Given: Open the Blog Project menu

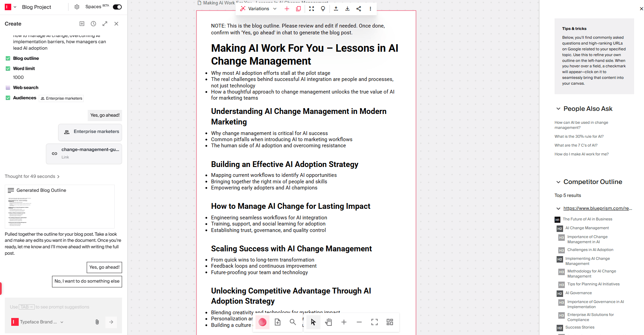Looking at the screenshot, I should pos(15,7).
